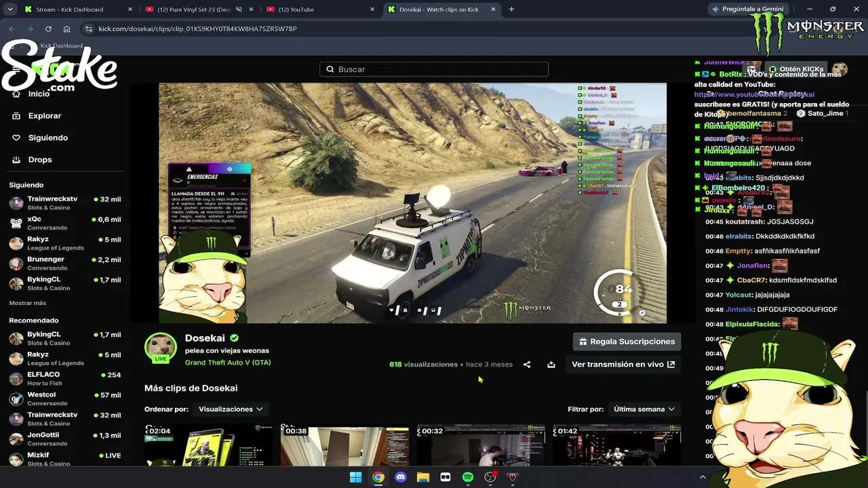This screenshot has width=868, height=488.
Task: Click the Buscar search field
Action: click(x=434, y=69)
